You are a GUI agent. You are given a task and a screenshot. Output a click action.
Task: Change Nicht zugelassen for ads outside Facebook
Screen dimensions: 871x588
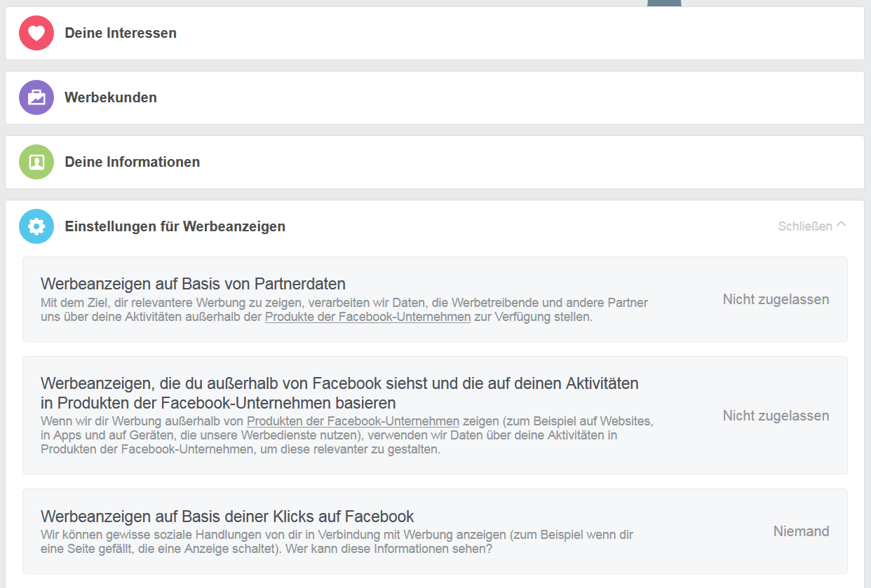click(776, 416)
